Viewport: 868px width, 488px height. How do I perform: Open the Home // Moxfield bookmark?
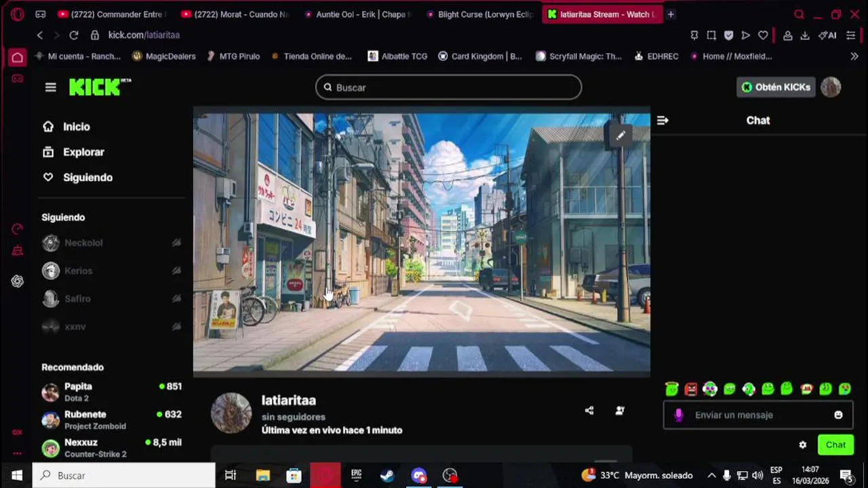pyautogui.click(x=731, y=56)
